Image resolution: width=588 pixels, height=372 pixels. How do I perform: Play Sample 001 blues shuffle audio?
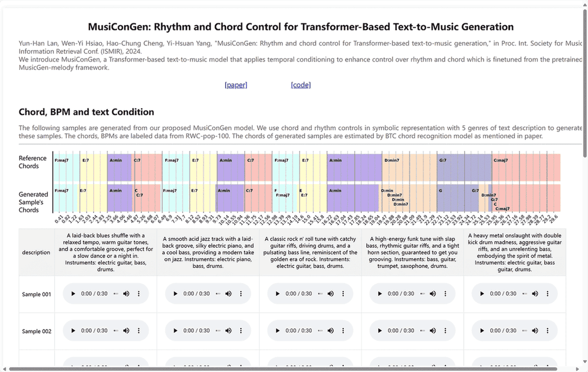coord(73,294)
